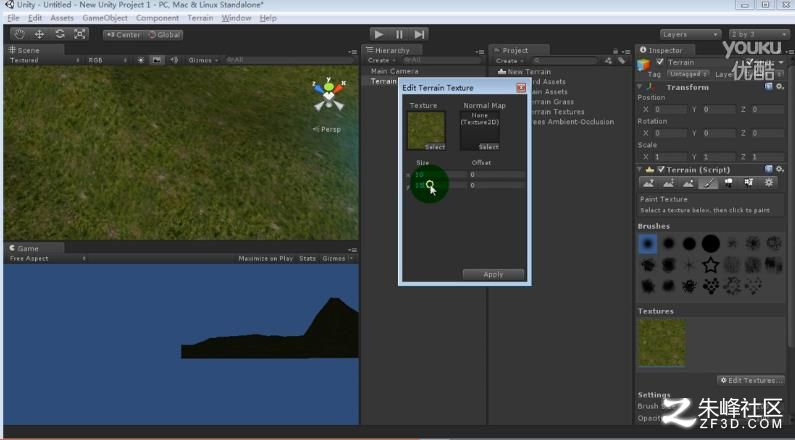This screenshot has height=440, width=795.
Task: Click the Project search-by-type icon
Action: pyautogui.click(x=608, y=60)
